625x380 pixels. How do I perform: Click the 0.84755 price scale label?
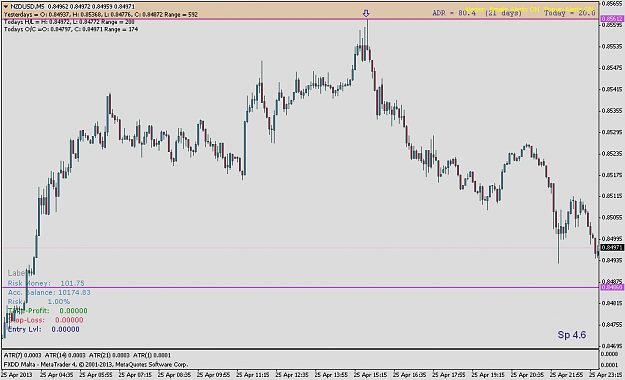613,325
